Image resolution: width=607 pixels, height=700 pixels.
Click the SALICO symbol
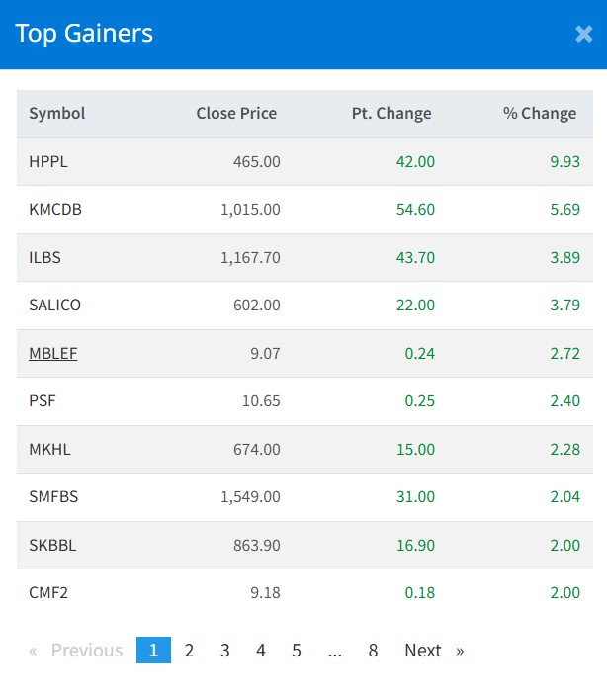click(55, 306)
